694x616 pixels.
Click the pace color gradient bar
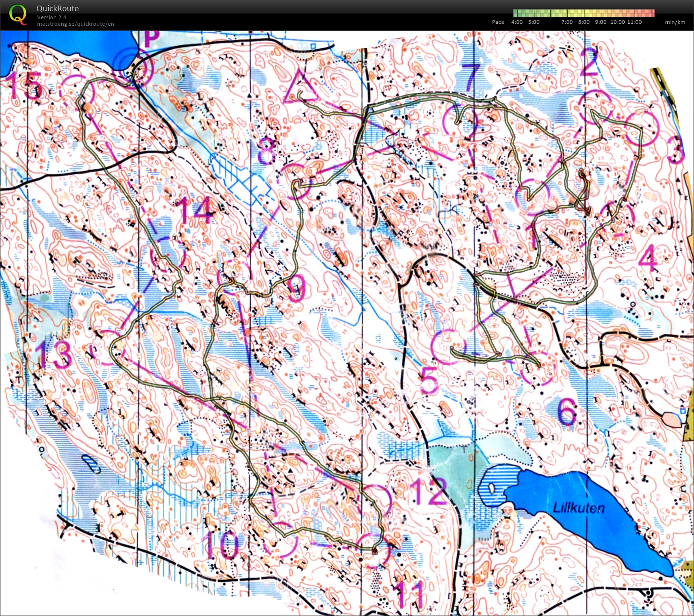tap(584, 13)
